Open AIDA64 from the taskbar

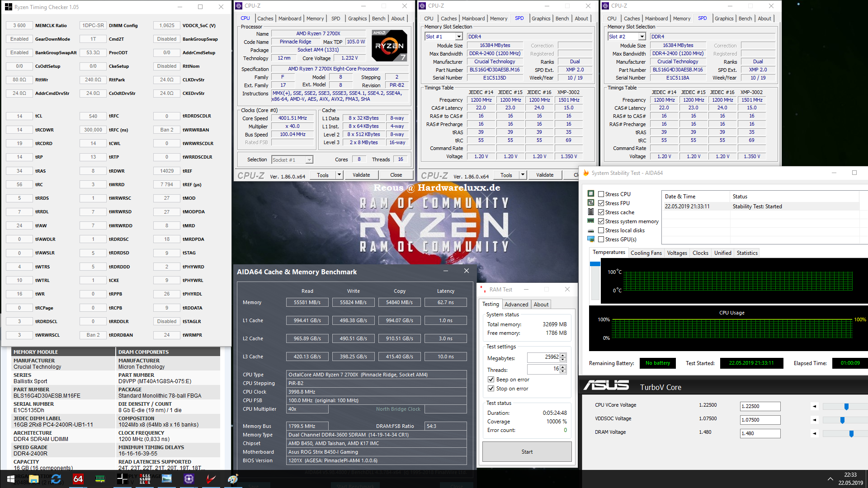tap(78, 479)
